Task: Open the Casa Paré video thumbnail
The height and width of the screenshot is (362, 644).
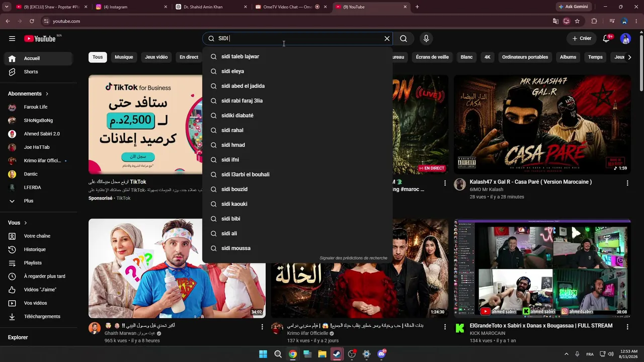Action: pos(542,125)
